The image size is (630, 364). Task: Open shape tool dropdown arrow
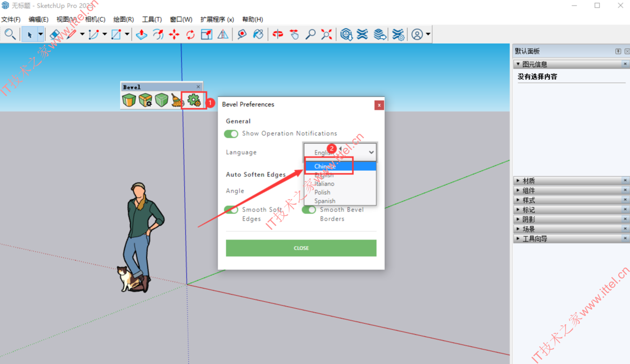(127, 35)
